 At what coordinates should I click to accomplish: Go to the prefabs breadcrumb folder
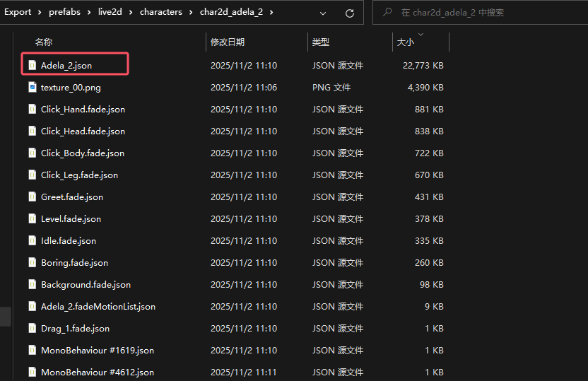coord(64,12)
